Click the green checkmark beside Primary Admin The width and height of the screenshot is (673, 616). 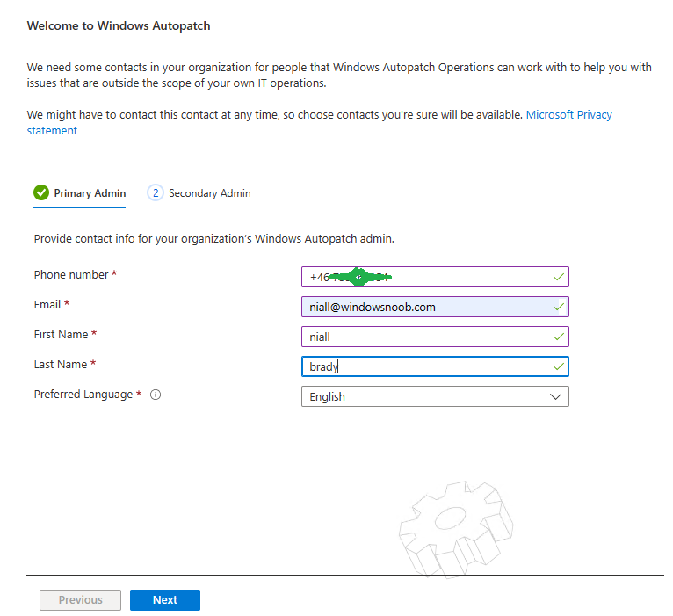[x=41, y=192]
